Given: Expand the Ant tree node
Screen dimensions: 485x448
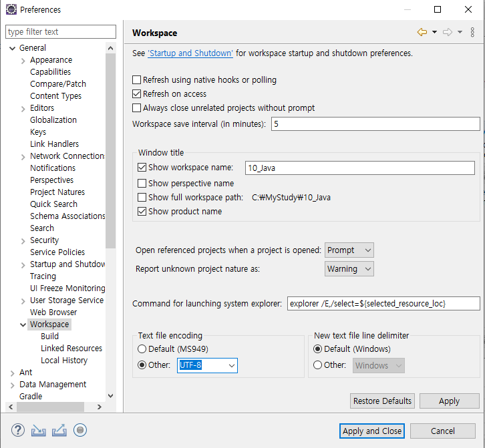Looking at the screenshot, I should pyautogui.click(x=13, y=373).
